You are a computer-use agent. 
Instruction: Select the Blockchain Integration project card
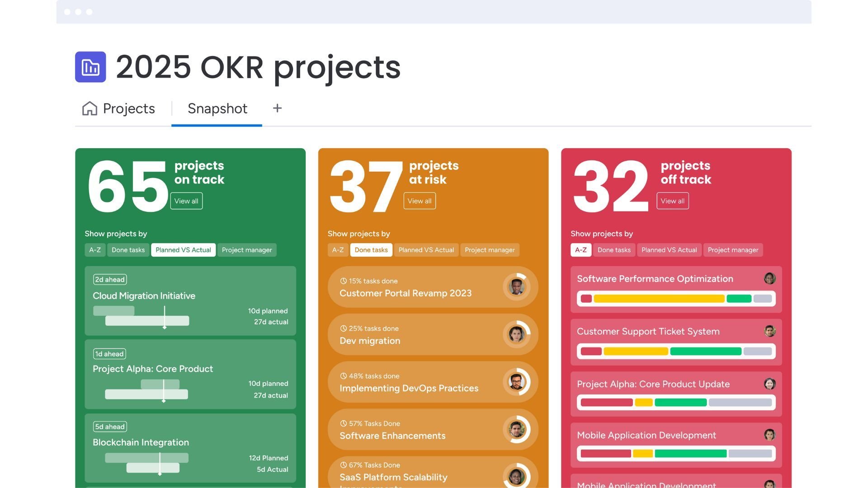pyautogui.click(x=190, y=447)
